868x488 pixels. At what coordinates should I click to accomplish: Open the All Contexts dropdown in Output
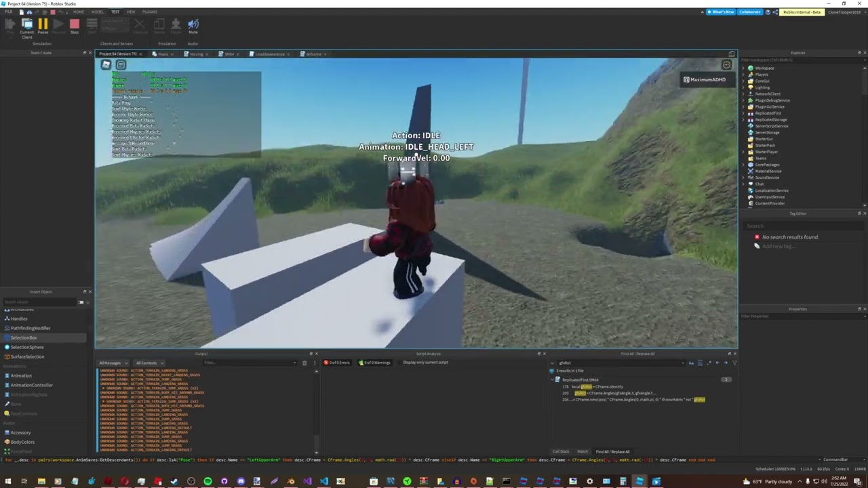coord(149,363)
